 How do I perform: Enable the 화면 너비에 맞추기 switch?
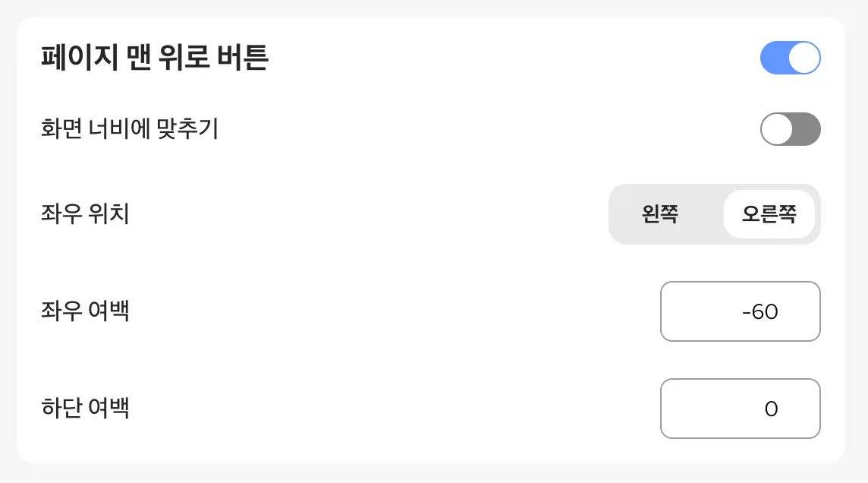click(x=790, y=129)
